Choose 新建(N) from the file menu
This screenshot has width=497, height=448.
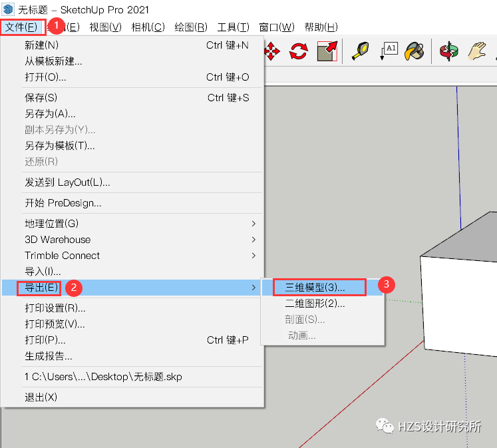pos(132,45)
